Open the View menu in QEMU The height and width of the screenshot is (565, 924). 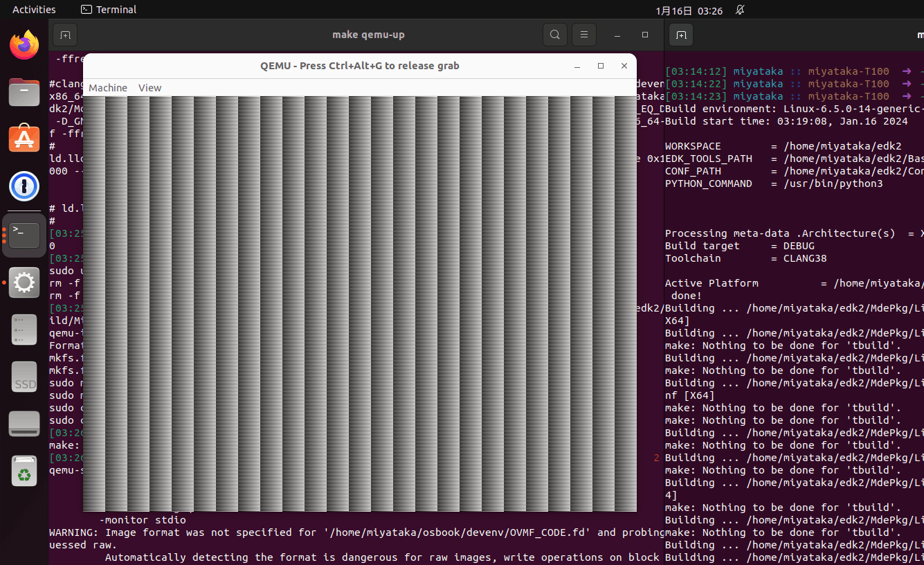(x=150, y=88)
